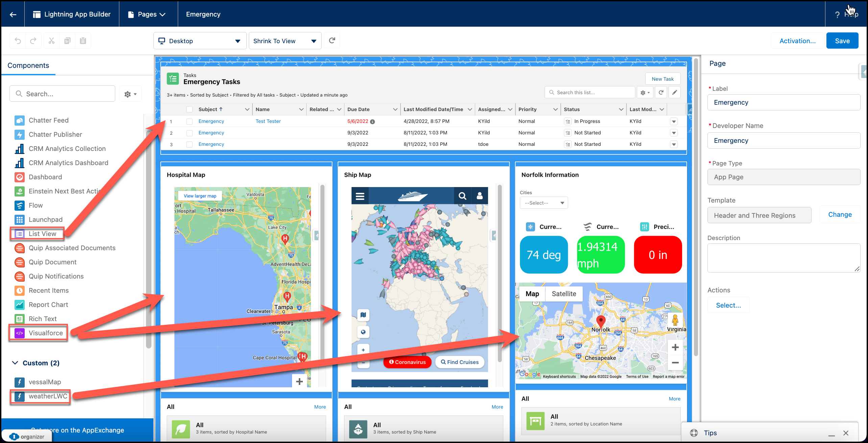
Task: Click the Activation... button
Action: pyautogui.click(x=797, y=41)
